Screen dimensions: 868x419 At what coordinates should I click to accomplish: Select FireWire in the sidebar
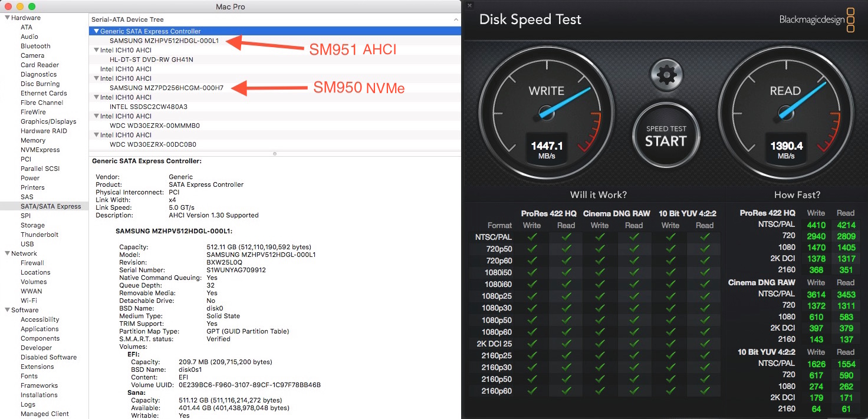coord(33,112)
